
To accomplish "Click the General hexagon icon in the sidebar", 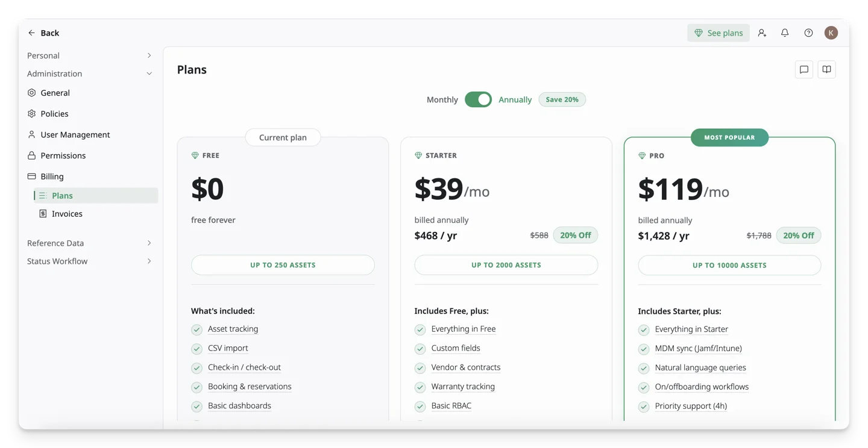I will pyautogui.click(x=32, y=93).
